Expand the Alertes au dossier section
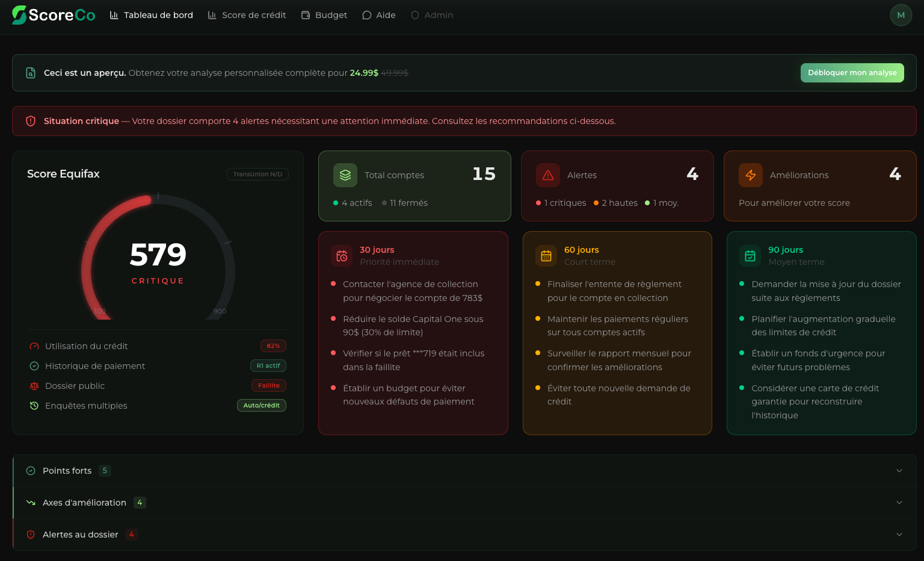This screenshot has height=561, width=924. pyautogui.click(x=464, y=535)
